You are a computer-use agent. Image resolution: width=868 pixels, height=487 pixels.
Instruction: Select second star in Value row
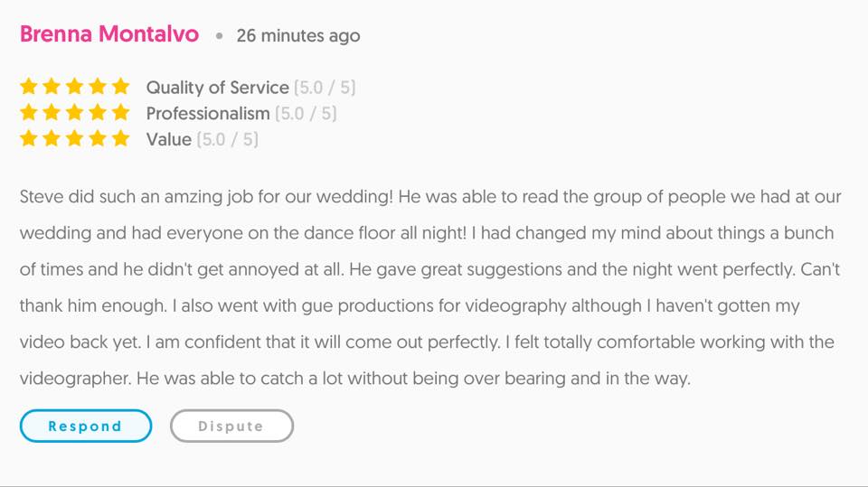52,138
